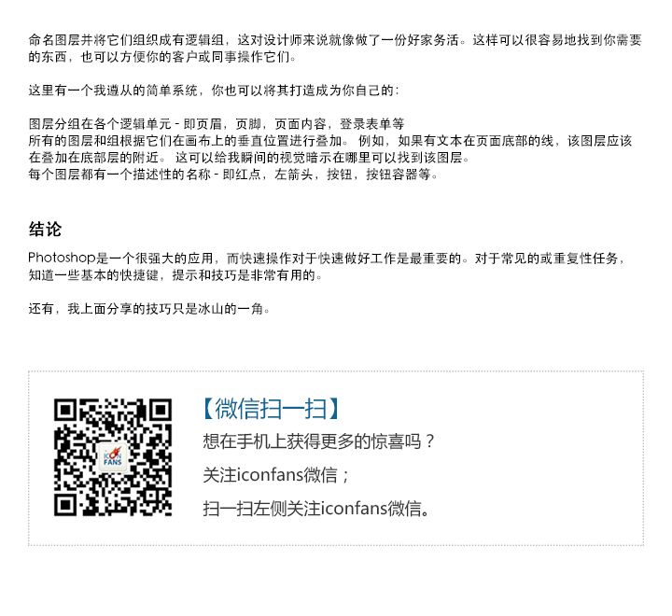This screenshot has height=616, width=672.
Task: Click the top-left finder square of QR code
Action: [x=65, y=411]
